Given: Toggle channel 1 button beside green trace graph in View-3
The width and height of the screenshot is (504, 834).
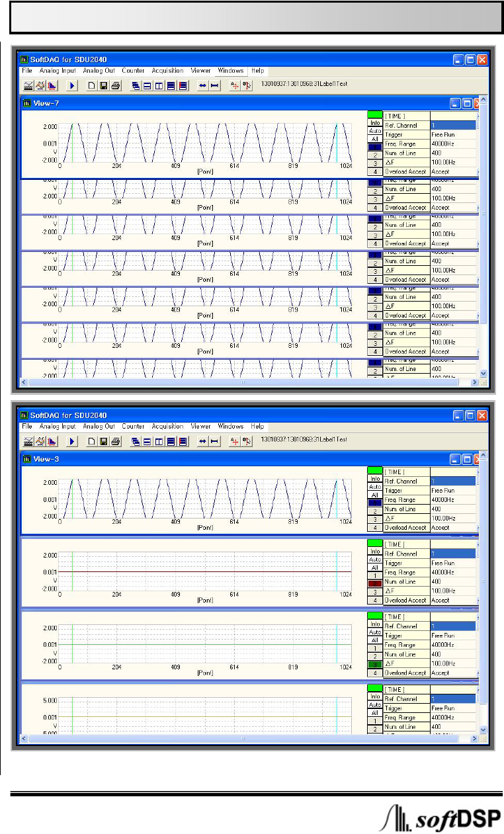Looking at the screenshot, I should [x=375, y=648].
